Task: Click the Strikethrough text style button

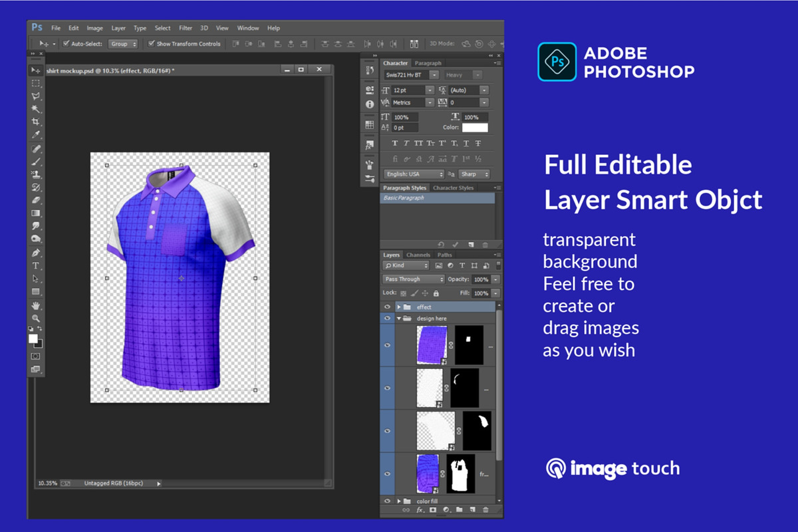Action: [x=479, y=143]
